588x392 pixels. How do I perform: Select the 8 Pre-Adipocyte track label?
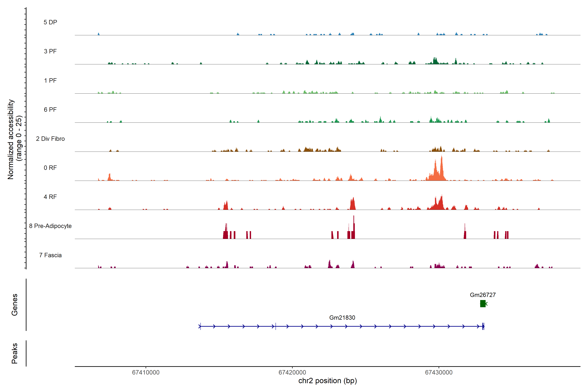click(x=50, y=226)
